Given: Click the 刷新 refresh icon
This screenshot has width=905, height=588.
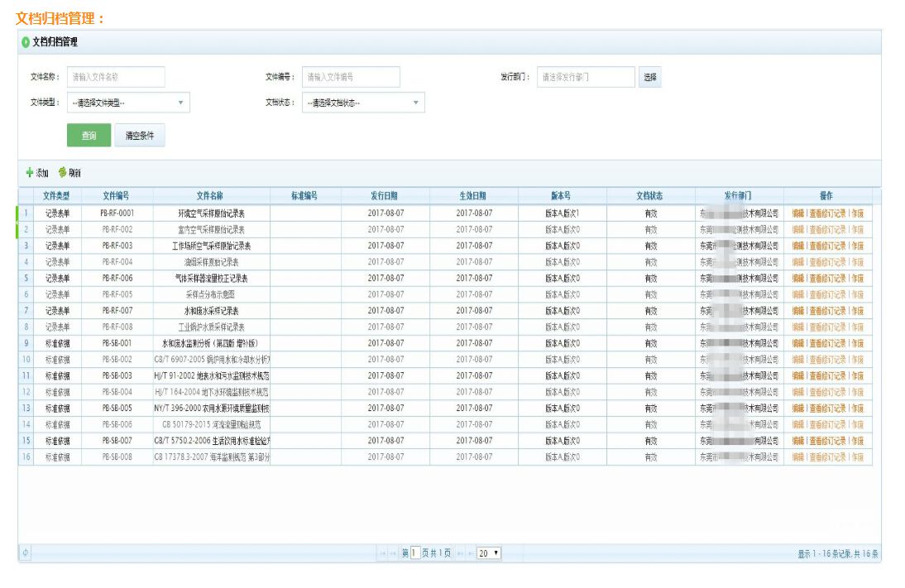Looking at the screenshot, I should click(63, 173).
